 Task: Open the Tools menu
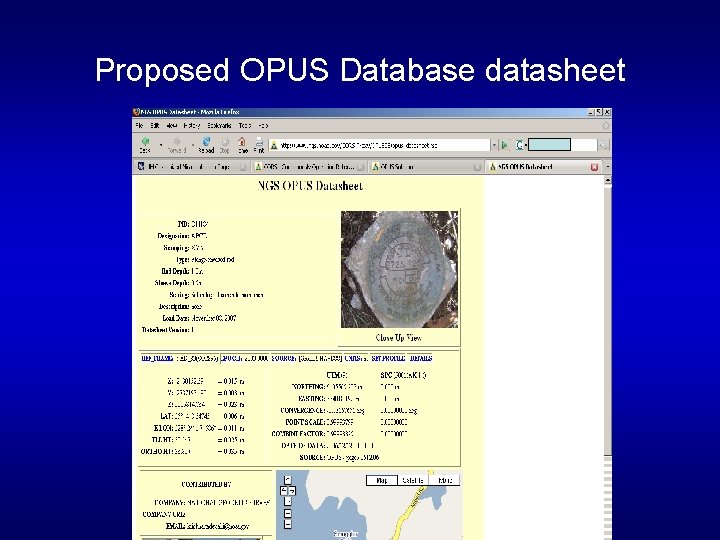[x=245, y=125]
